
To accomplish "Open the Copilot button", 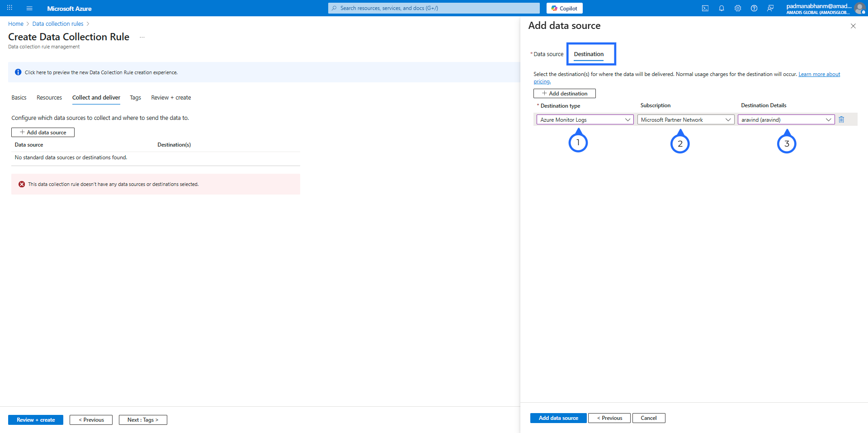I will 564,8.
